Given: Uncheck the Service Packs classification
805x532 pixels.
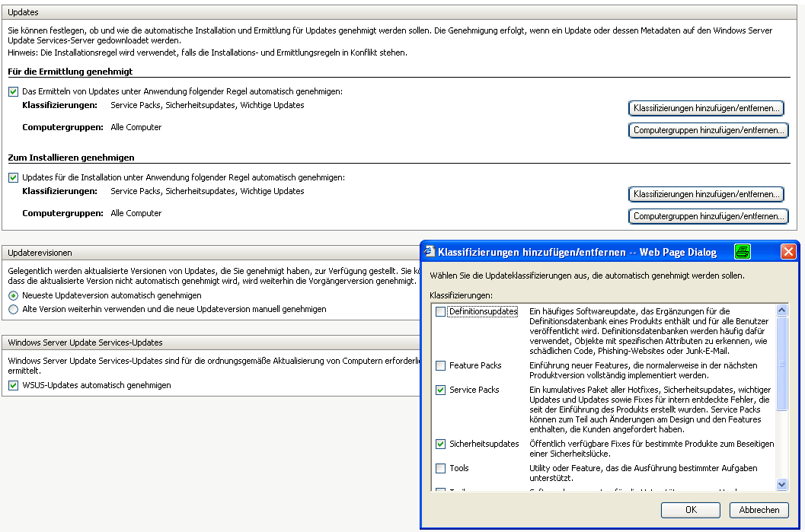Looking at the screenshot, I should tap(440, 390).
